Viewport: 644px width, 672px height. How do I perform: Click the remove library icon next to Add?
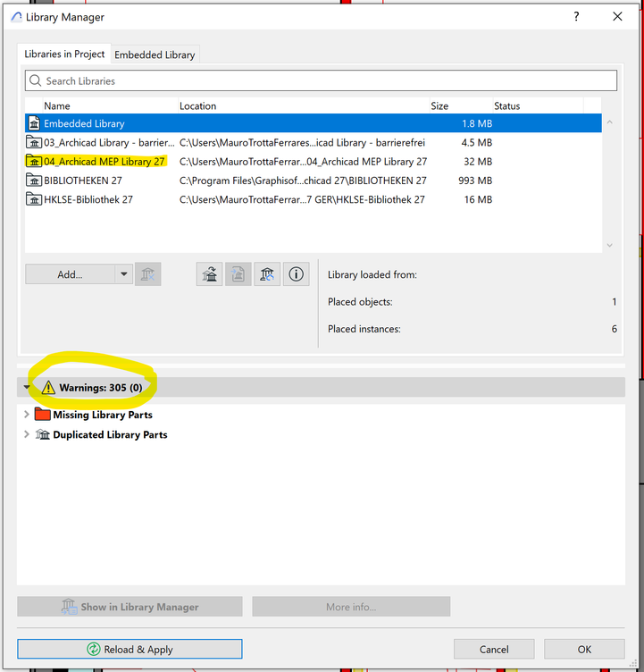(147, 273)
